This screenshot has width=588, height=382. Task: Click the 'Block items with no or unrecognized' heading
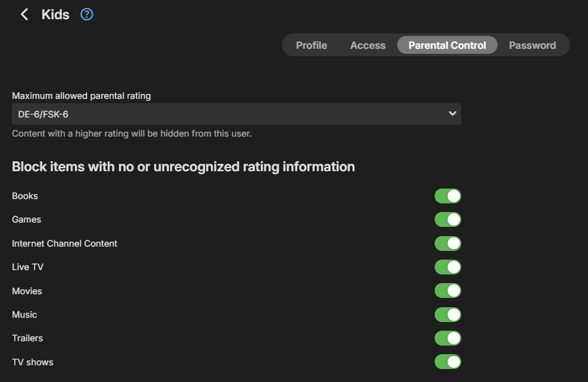click(184, 167)
